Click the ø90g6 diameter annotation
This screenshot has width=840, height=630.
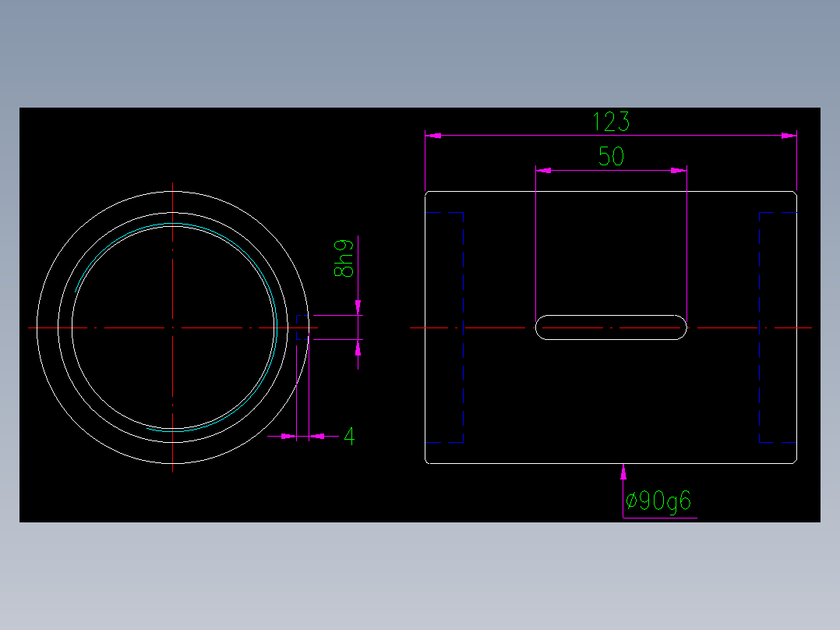tap(658, 501)
